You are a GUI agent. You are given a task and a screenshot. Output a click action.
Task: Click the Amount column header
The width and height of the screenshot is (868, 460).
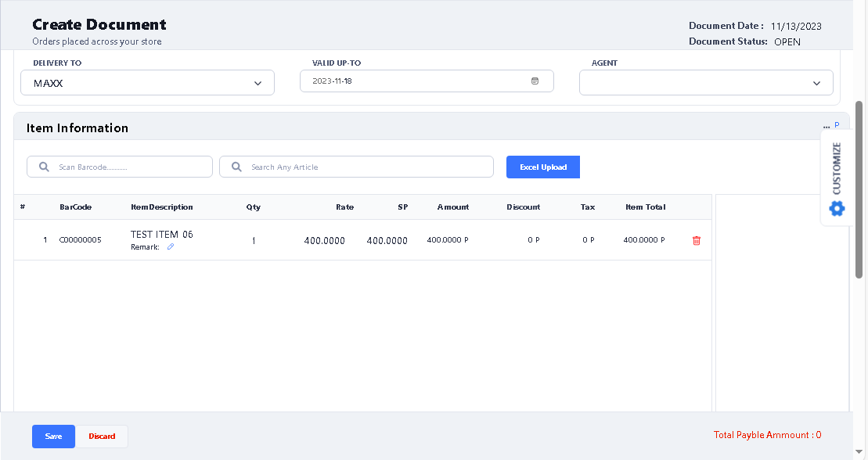click(x=453, y=207)
